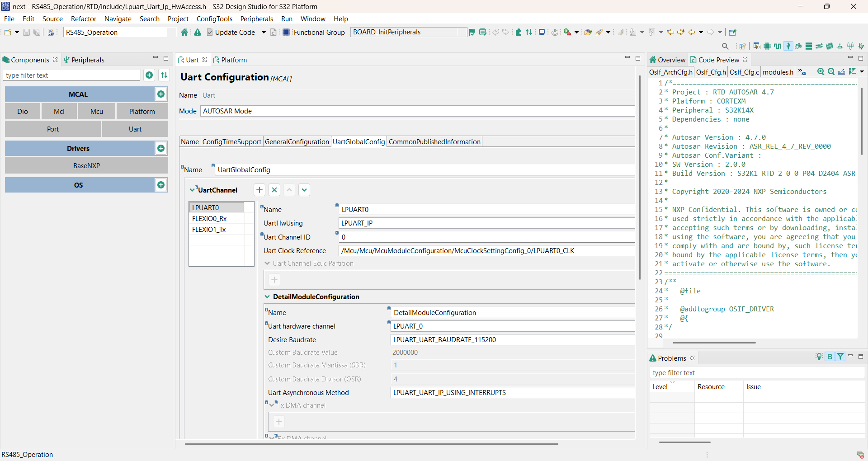Viewport: 868px width, 461px height.
Task: Open the OsIf_Cfg.h code tab
Action: (711, 72)
